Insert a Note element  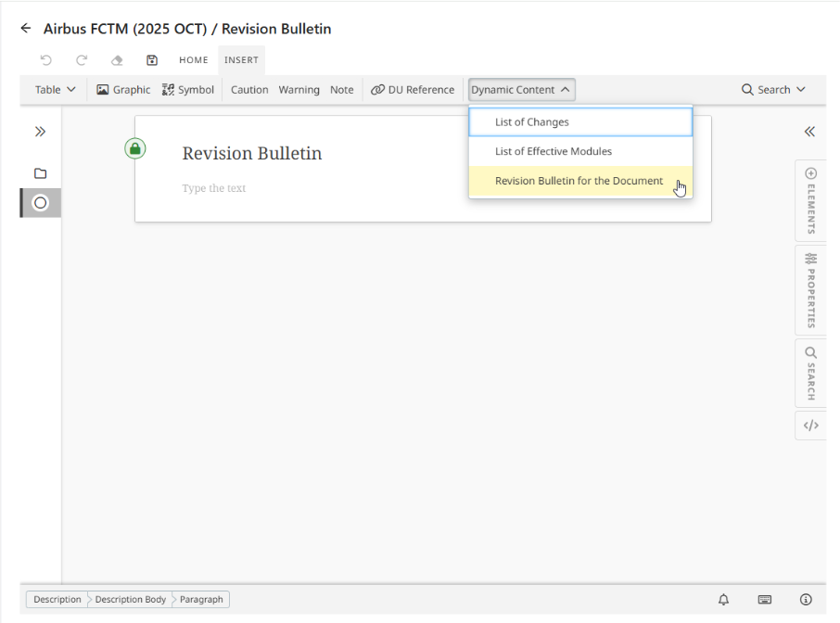point(342,89)
